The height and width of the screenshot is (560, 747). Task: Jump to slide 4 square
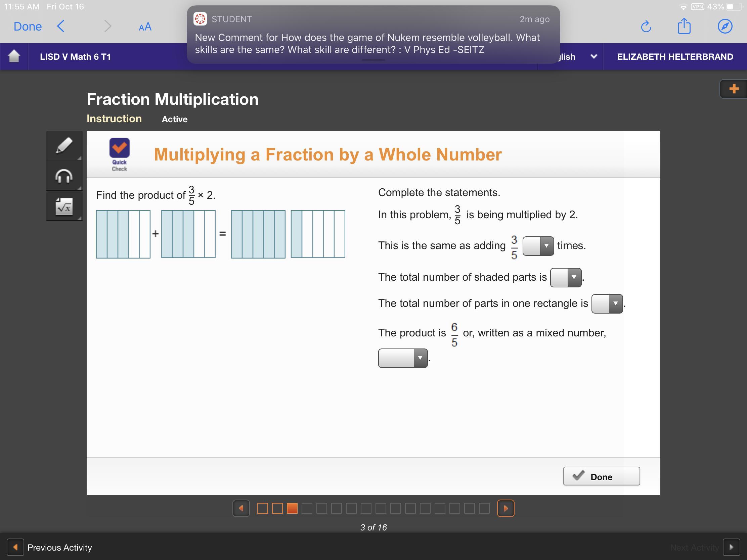click(x=307, y=508)
